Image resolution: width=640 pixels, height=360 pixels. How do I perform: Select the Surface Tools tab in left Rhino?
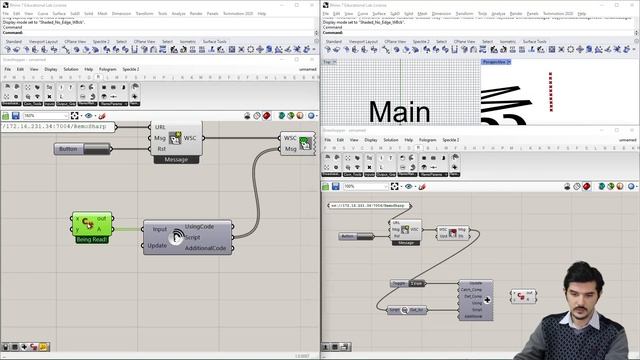coord(214,42)
